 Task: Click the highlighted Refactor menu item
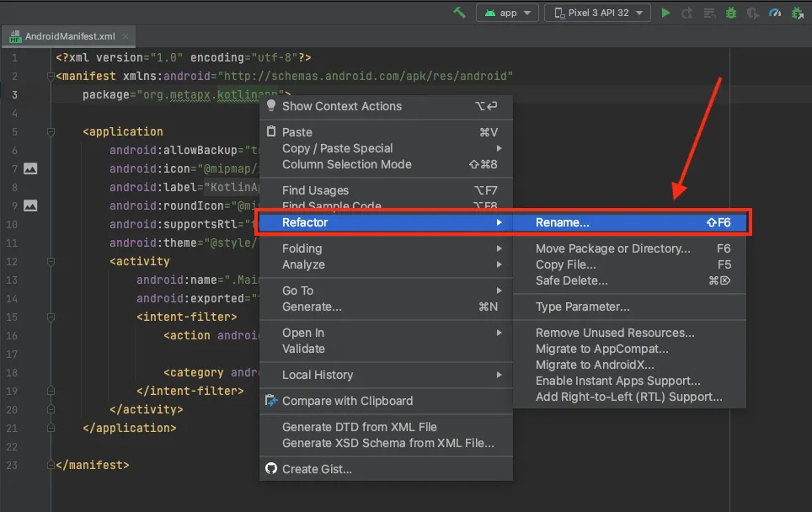pos(386,222)
